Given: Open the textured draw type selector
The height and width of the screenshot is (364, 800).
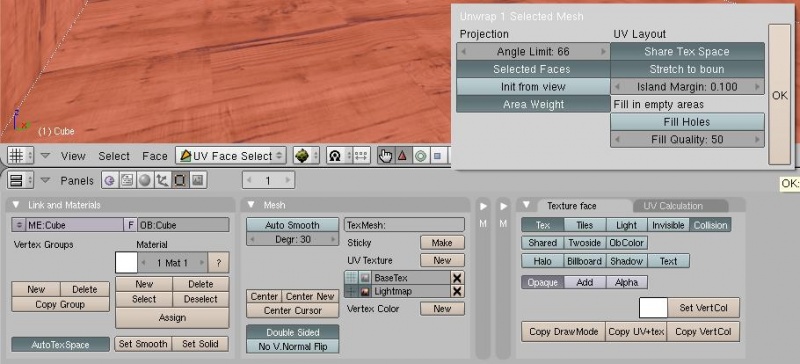Looking at the screenshot, I should pyautogui.click(x=306, y=156).
